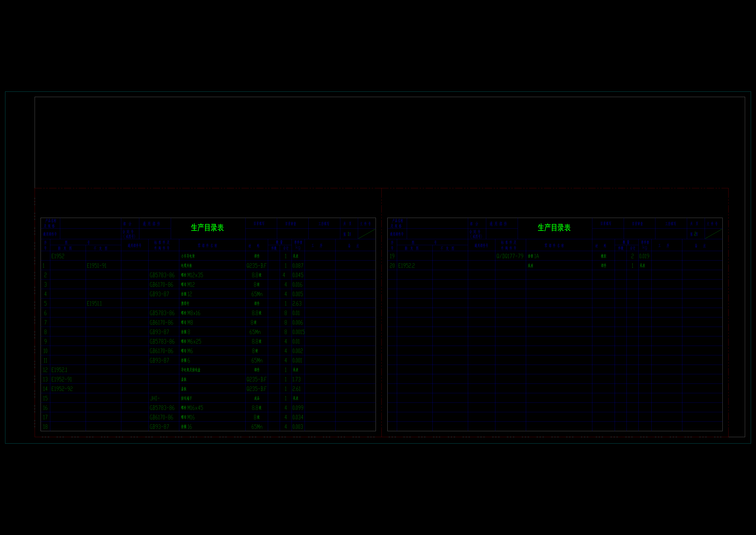Click the unit weight 0.005
This screenshot has width=756, height=535.
point(298,294)
